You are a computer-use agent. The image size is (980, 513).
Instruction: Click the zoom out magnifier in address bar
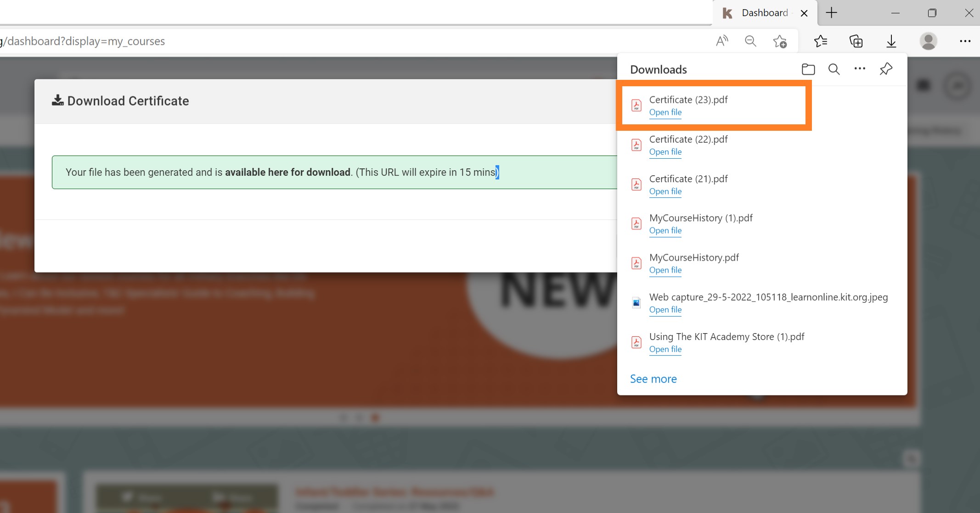coord(750,41)
